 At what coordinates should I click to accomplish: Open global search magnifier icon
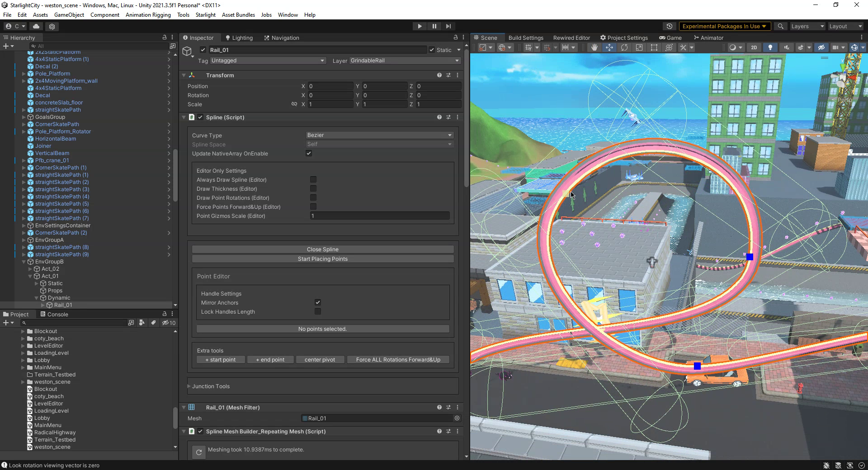[780, 26]
